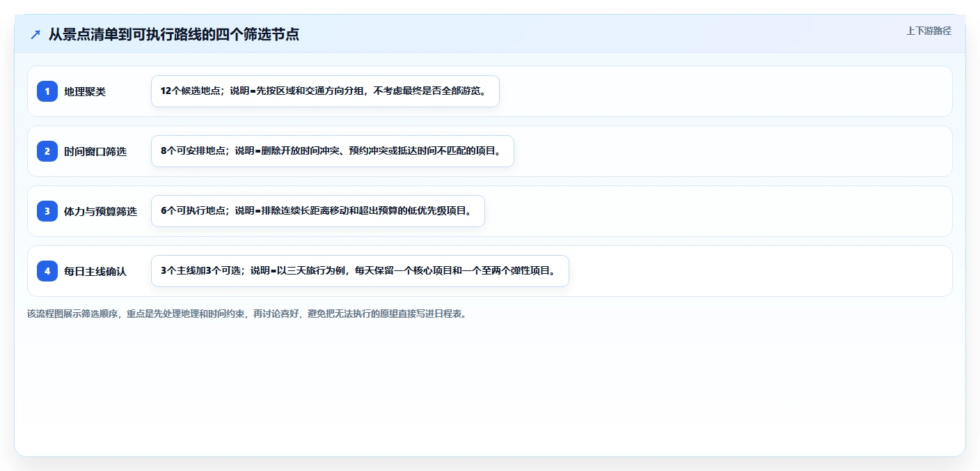Click the step 2 number badge

(x=47, y=151)
